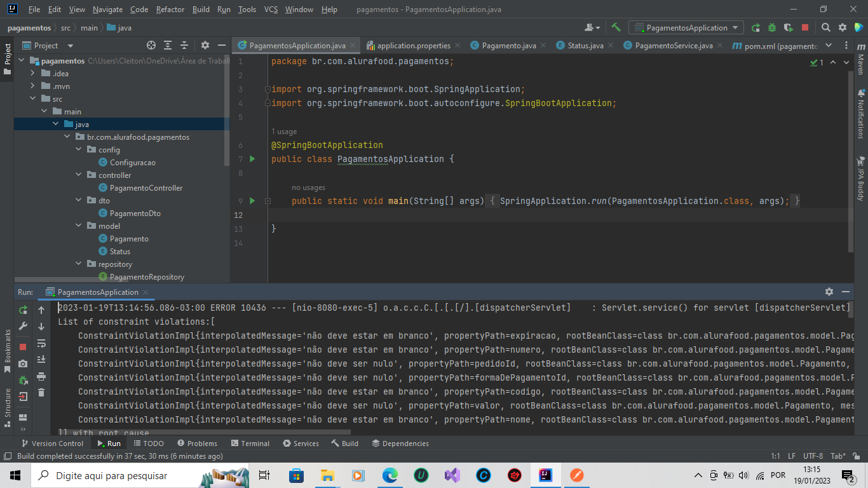Screen dimensions: 868x488
Task: Open the Problems tool window
Action: [197, 444]
